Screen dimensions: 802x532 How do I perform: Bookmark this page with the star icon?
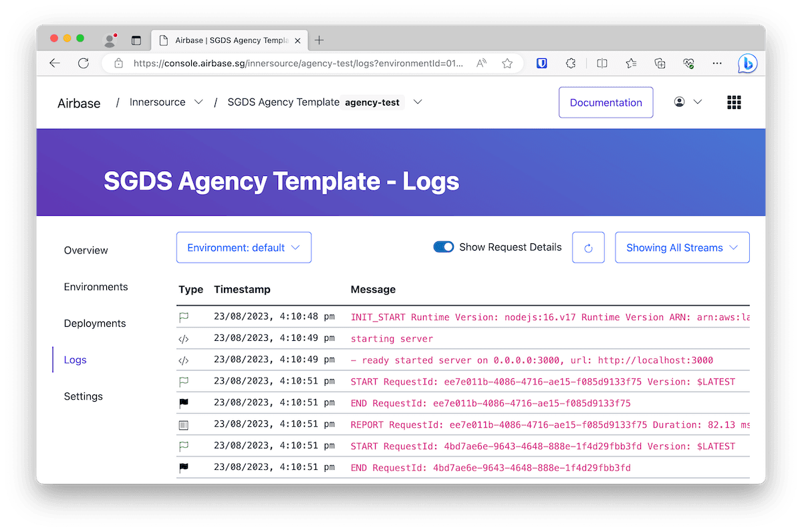point(507,63)
